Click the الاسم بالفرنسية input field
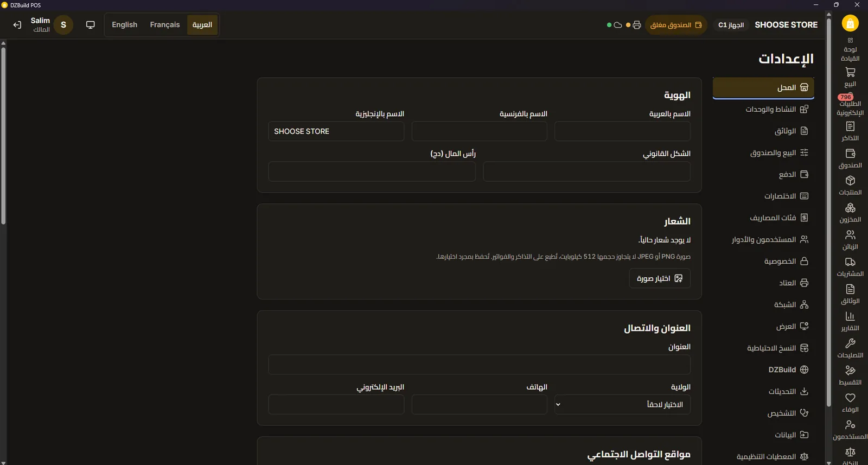Viewport: 868px width, 465px height. 479,131
